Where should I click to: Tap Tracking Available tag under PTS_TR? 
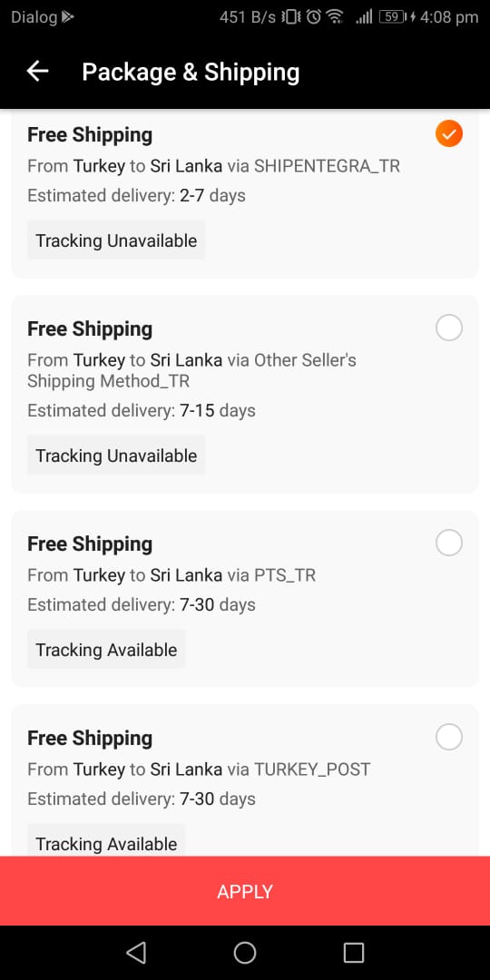click(106, 650)
